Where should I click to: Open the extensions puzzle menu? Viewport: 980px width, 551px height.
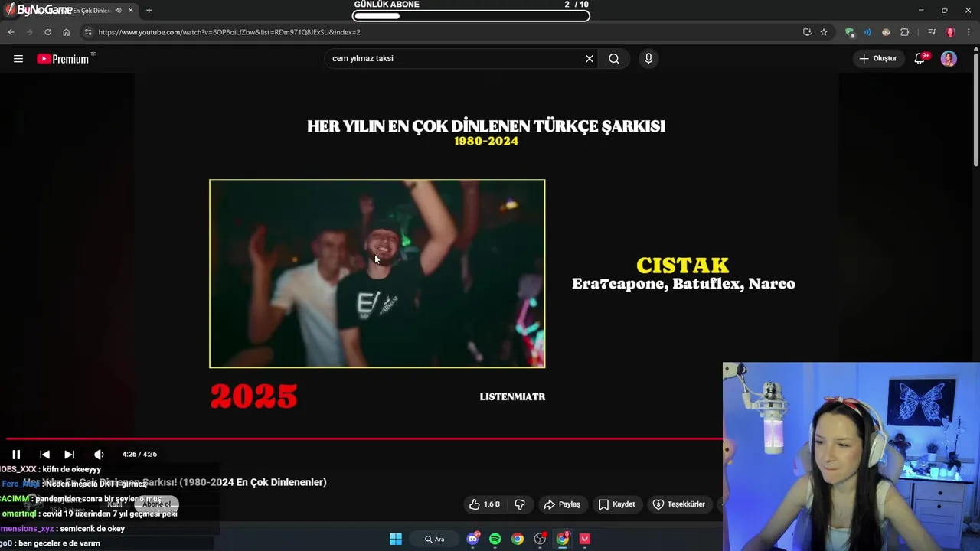[904, 32]
